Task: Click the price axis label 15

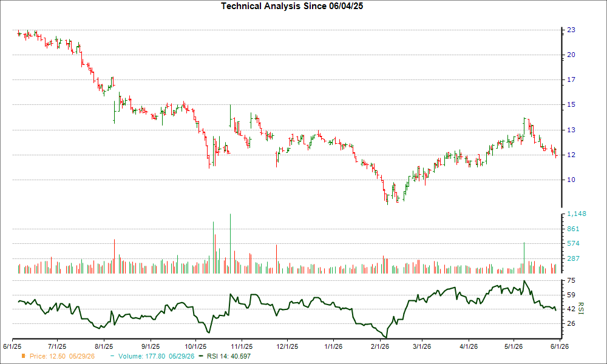Action: click(x=571, y=105)
